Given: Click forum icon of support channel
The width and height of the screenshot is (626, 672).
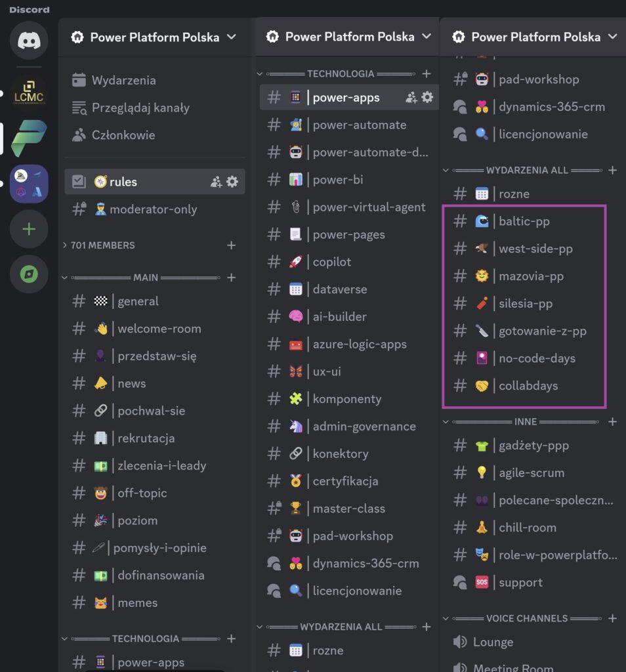Looking at the screenshot, I should pyautogui.click(x=460, y=583).
